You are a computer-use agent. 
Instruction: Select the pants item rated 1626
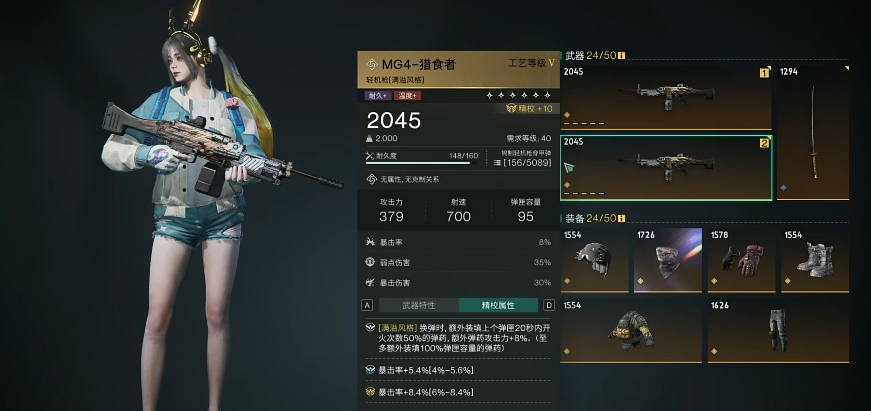click(778, 331)
